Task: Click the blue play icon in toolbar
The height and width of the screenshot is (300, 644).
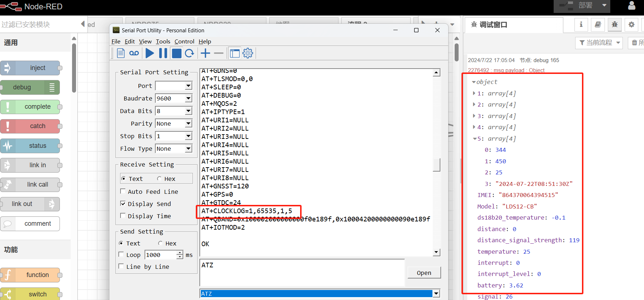Action: (x=150, y=53)
